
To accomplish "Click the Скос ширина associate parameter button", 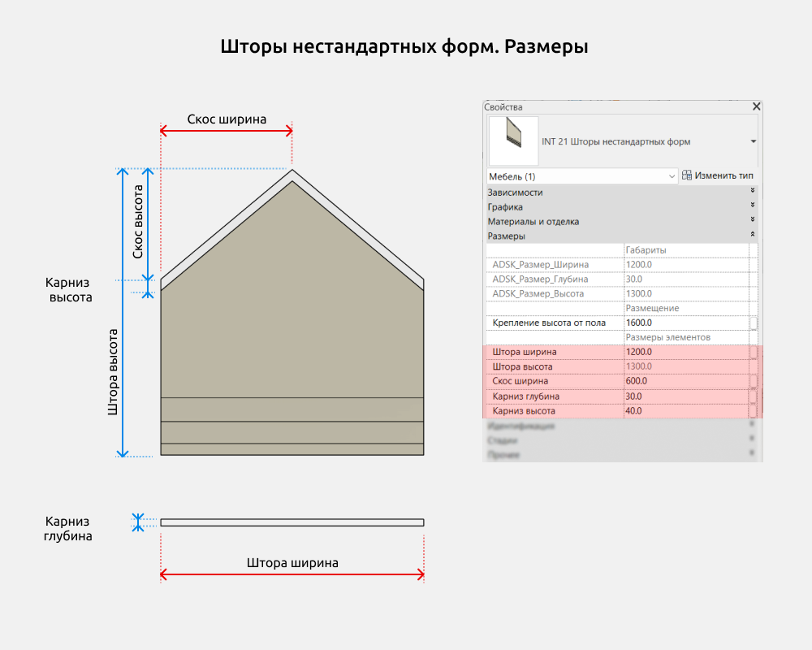I will 754,381.
